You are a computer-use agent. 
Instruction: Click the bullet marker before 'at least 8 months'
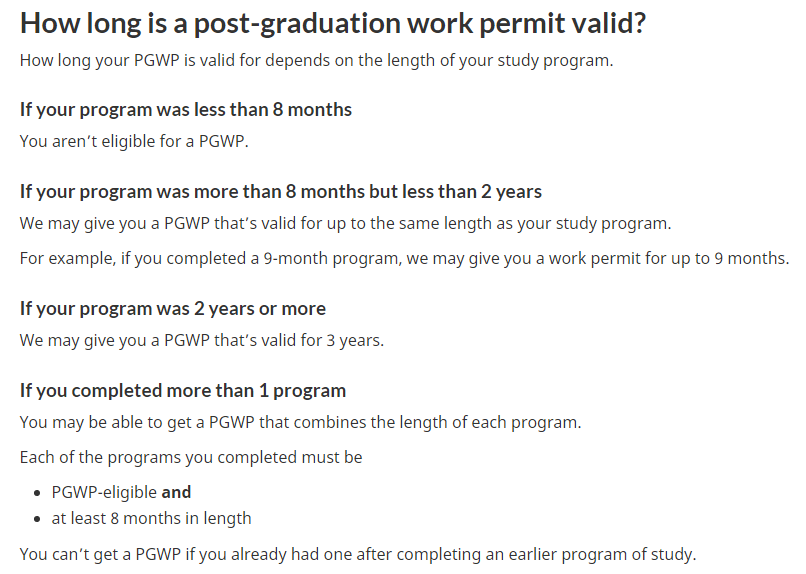pos(37,519)
